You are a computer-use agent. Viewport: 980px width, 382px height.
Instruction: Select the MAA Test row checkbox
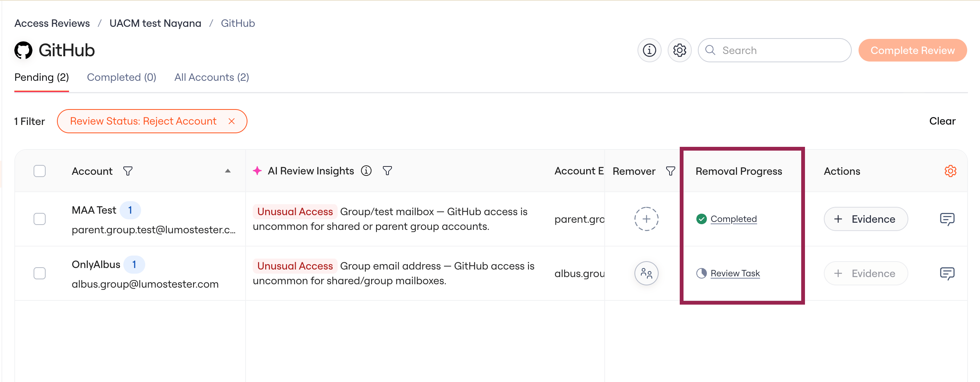click(40, 219)
